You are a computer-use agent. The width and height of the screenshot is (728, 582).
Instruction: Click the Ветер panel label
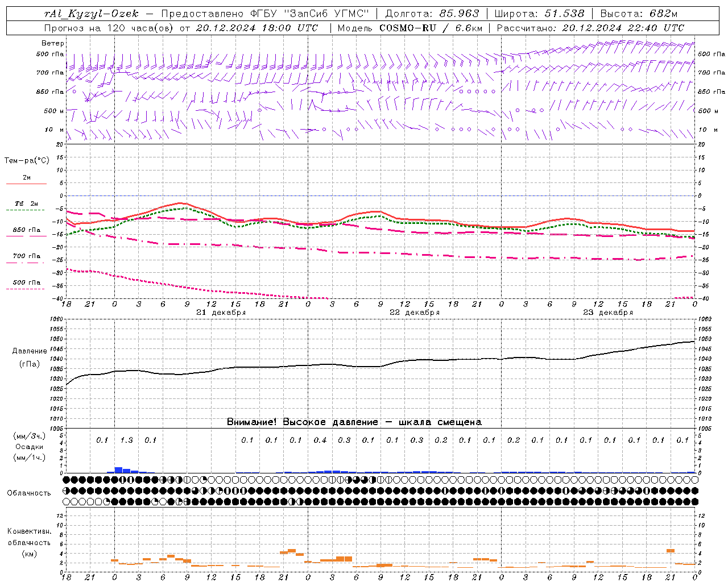pyautogui.click(x=53, y=43)
